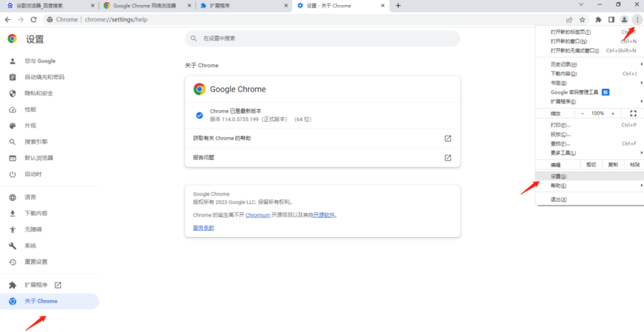Choose 打印 in Chrome menu
This screenshot has height=332, width=644.
[x=589, y=125]
